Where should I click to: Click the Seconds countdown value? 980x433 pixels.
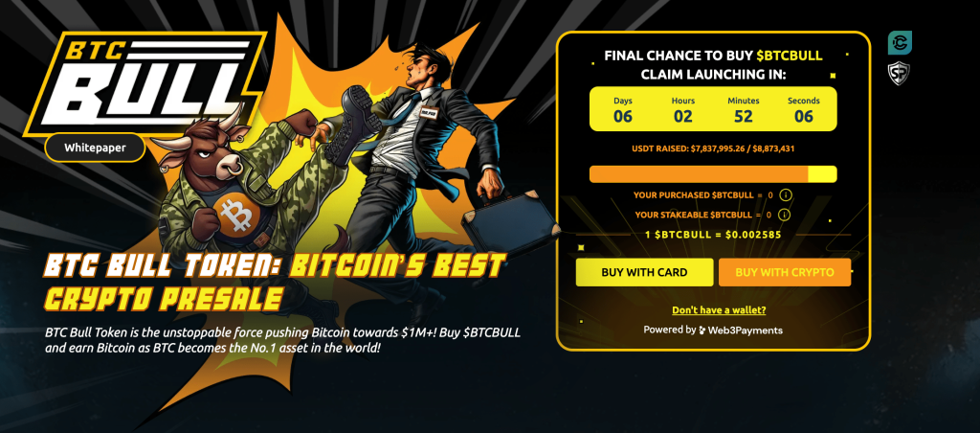point(804,116)
